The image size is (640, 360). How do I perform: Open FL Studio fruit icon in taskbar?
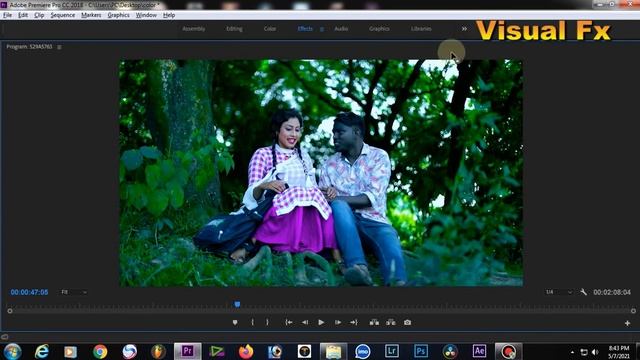click(158, 351)
